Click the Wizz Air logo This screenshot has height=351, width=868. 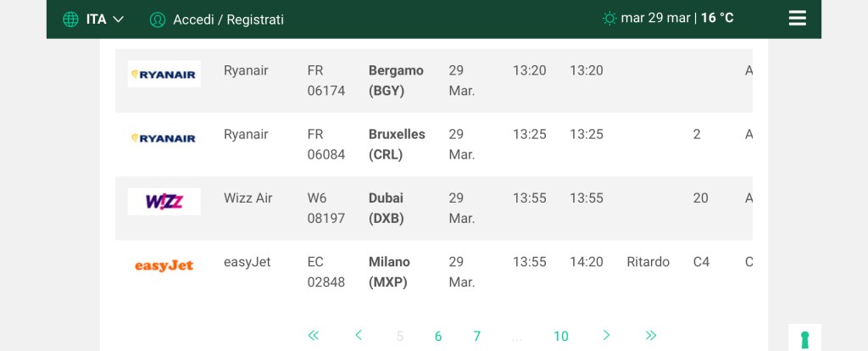(164, 202)
